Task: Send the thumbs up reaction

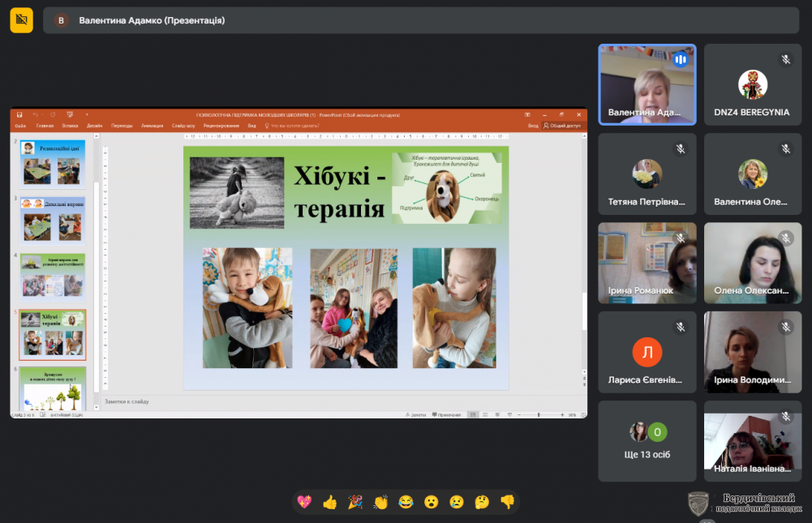Action: coord(329,502)
